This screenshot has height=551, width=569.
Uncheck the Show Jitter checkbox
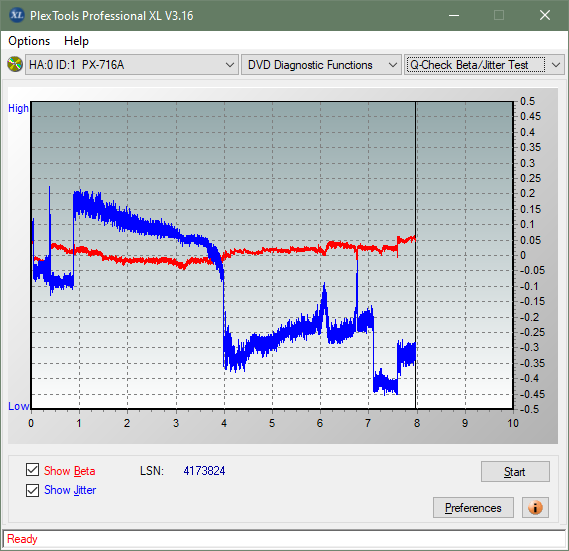click(x=32, y=490)
